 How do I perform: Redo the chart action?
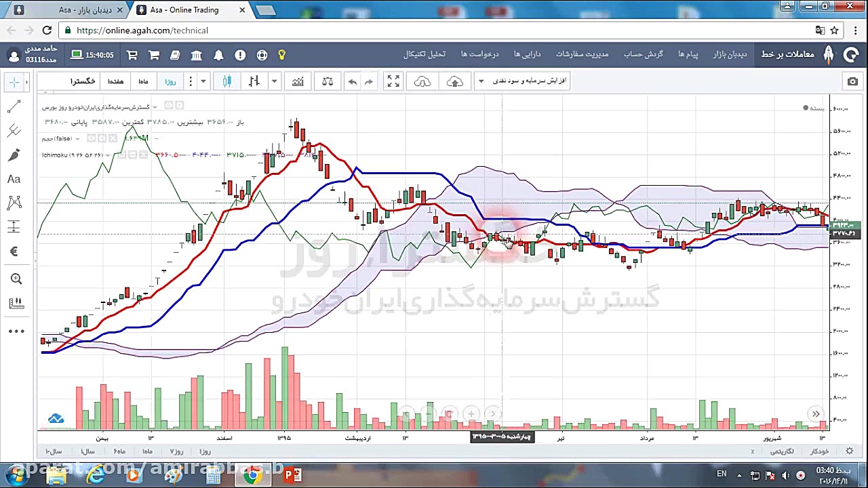[369, 81]
